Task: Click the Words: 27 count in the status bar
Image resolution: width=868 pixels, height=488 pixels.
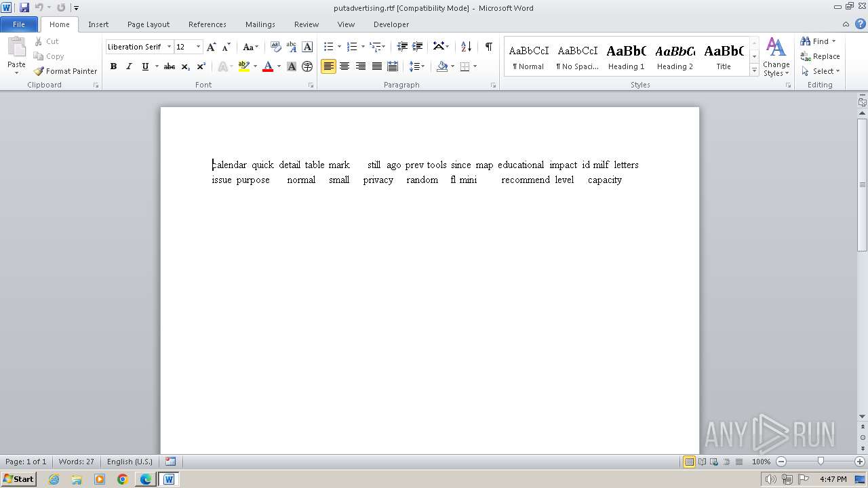Action: (x=77, y=462)
